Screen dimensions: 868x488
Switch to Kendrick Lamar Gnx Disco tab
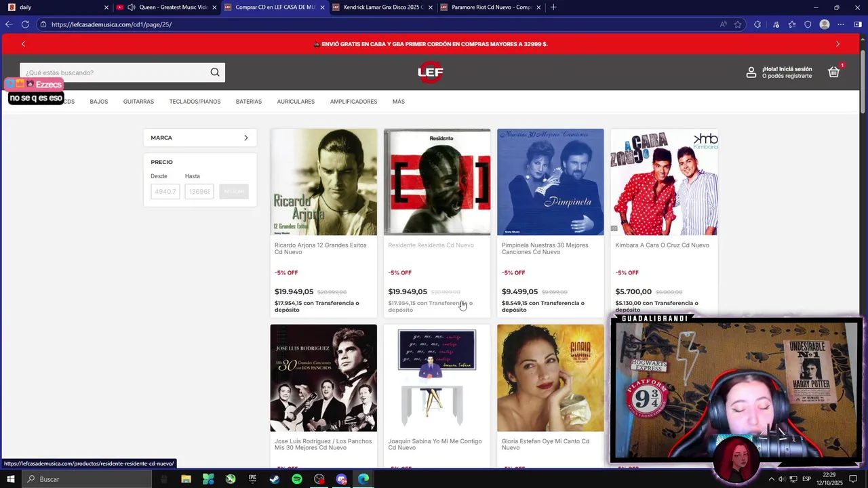coord(383,7)
